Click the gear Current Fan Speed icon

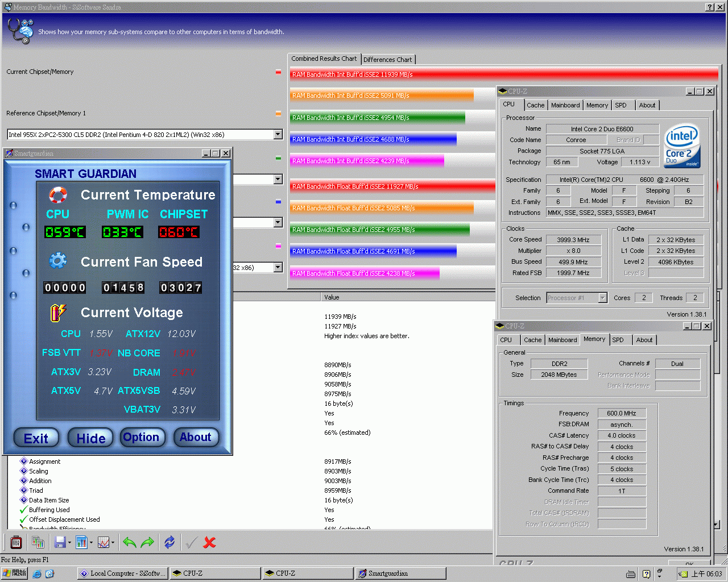point(58,261)
